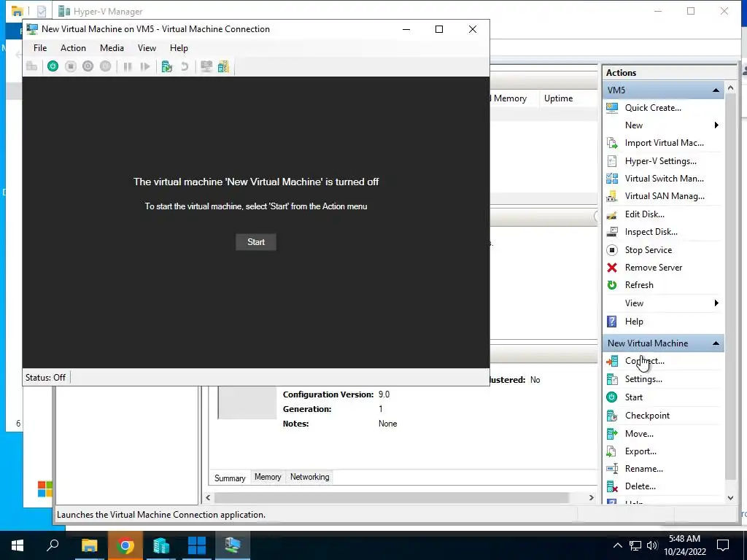Click the Windows Start button on taskbar
The image size is (747, 560).
(18, 545)
